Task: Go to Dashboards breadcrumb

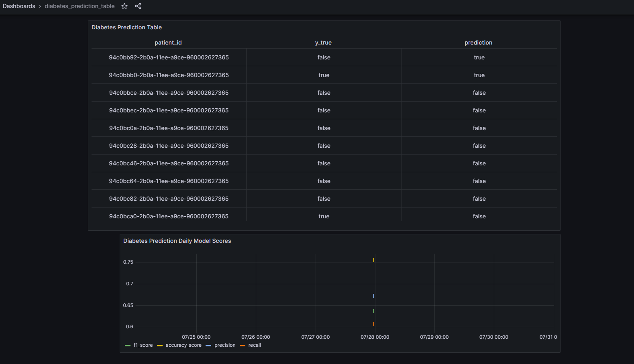Action: point(19,6)
